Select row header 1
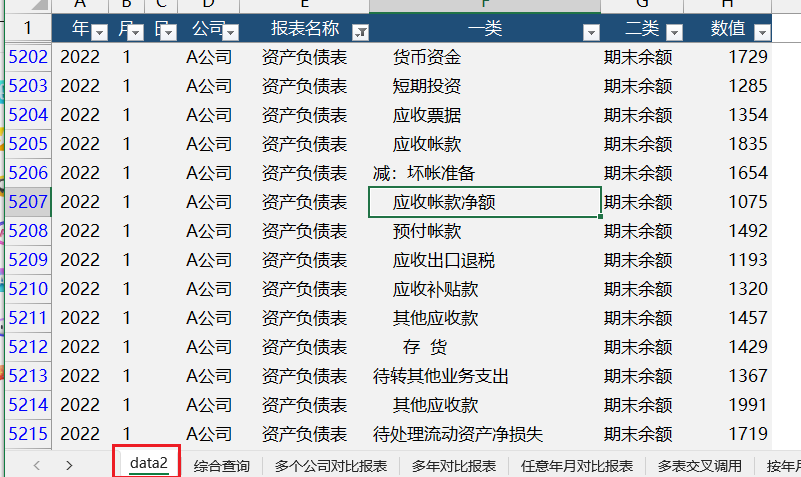The image size is (801, 477). click(28, 28)
